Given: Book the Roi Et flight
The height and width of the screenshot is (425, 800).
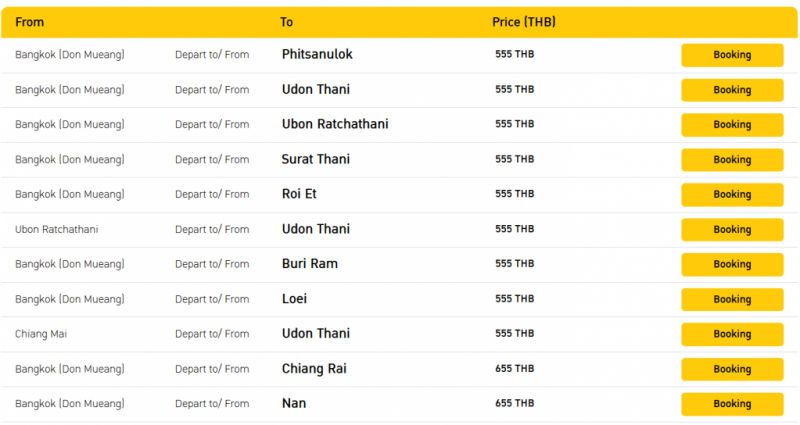Looking at the screenshot, I should 732,194.
